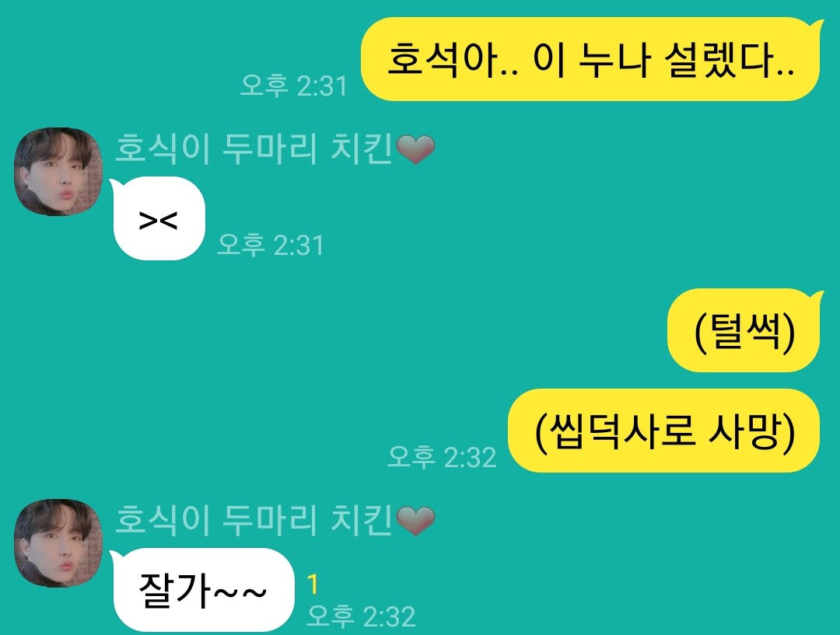This screenshot has height=635, width=840.
Task: Select the yellow (털썩) message bubble
Action: point(744,330)
